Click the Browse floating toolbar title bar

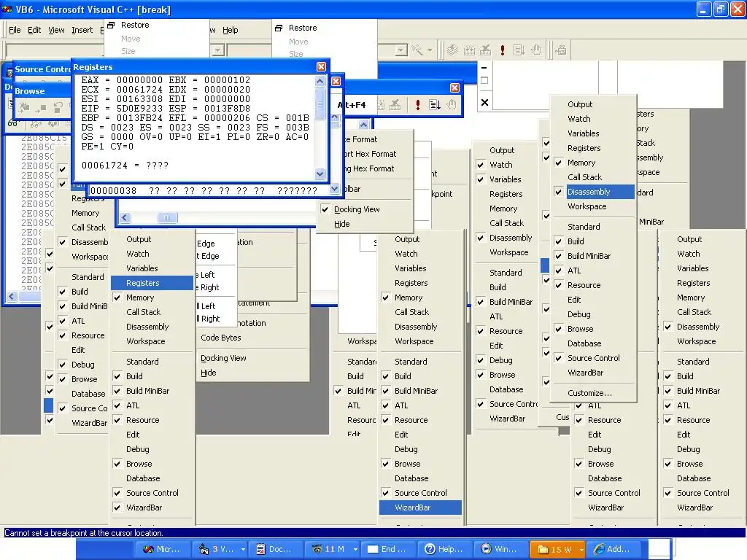point(43,91)
